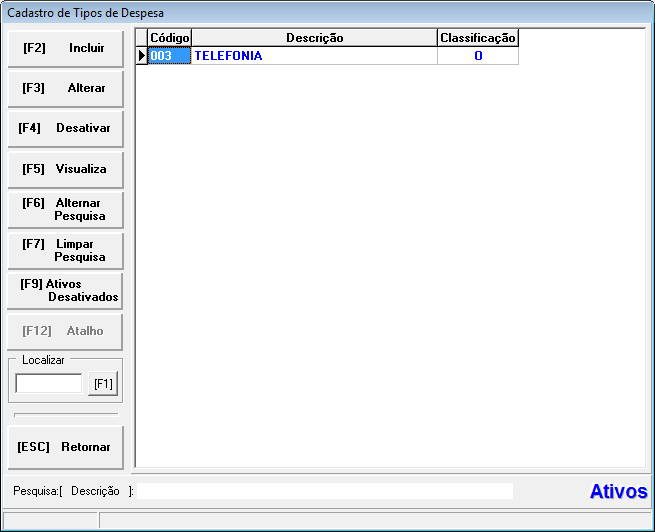Clear the search using [F7] Limpar Pesquisa
Screen dimensions: 655x532
(65, 251)
